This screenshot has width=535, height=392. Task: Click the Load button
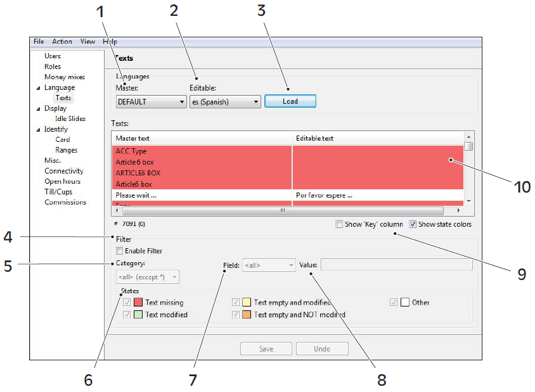click(290, 101)
